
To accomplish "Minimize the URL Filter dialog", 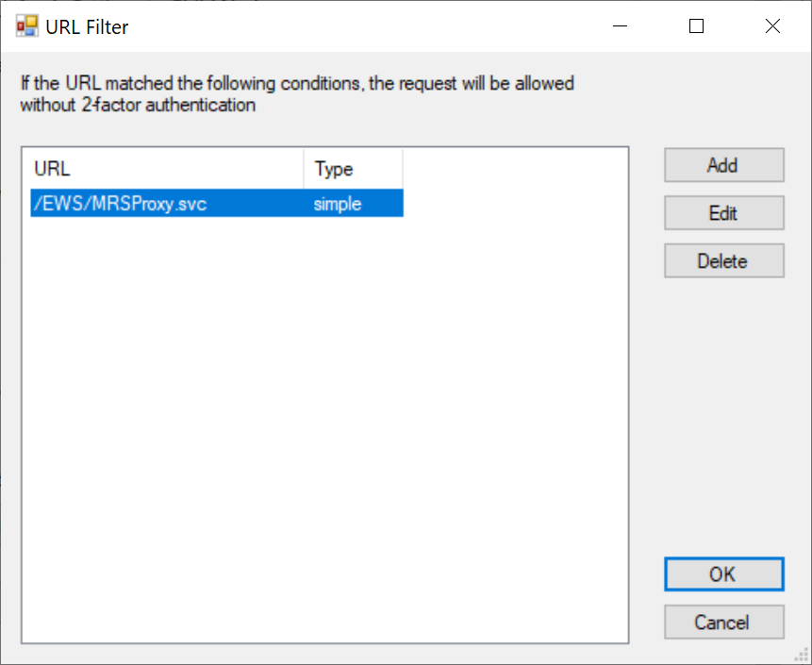I will (621, 26).
